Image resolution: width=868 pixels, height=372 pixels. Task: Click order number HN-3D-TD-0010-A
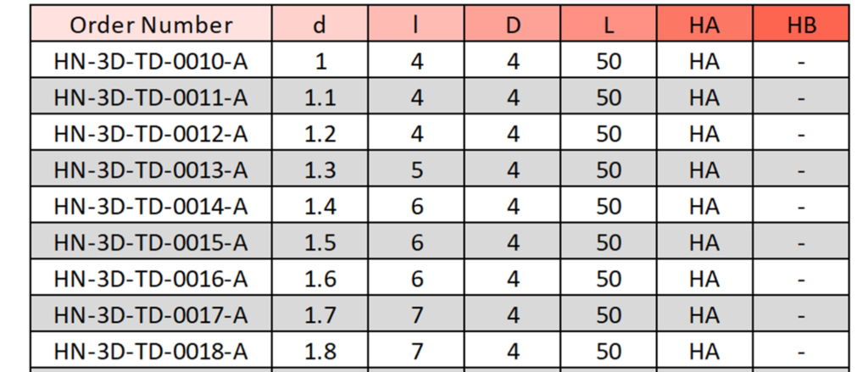click(x=151, y=60)
